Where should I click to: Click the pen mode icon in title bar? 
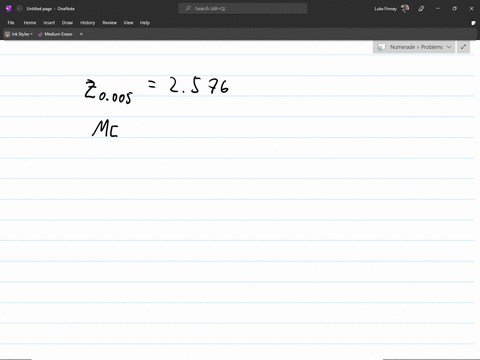click(421, 9)
